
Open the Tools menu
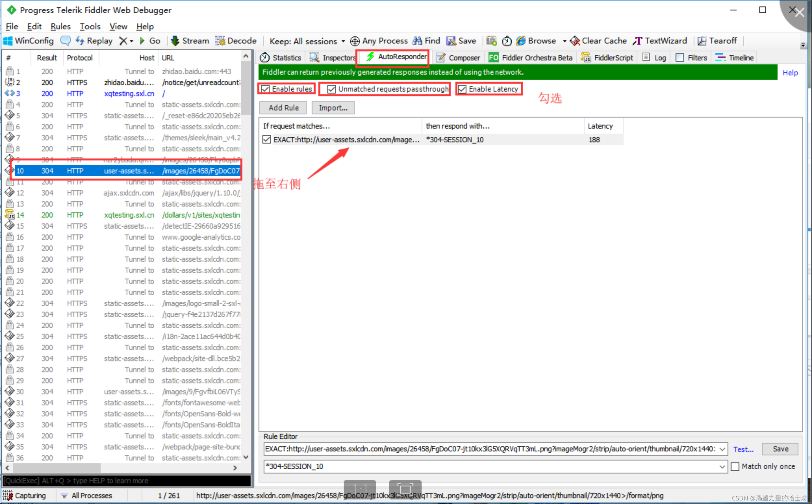pyautogui.click(x=89, y=26)
